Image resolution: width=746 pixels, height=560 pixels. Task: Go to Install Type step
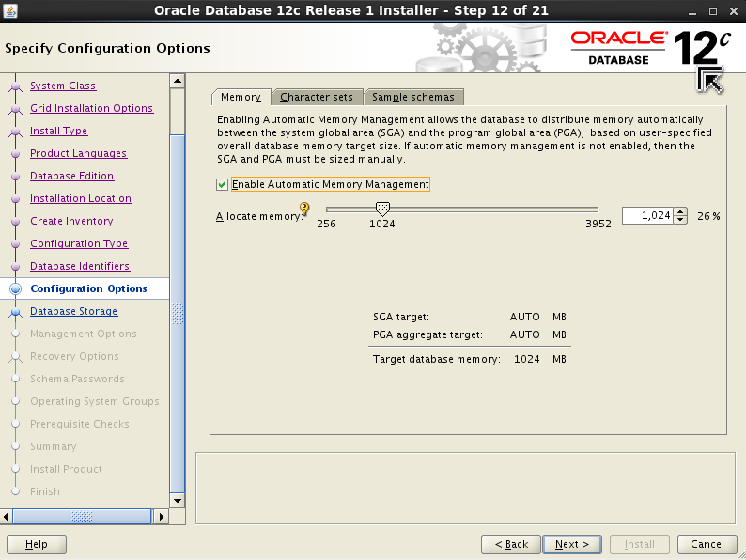(x=58, y=131)
